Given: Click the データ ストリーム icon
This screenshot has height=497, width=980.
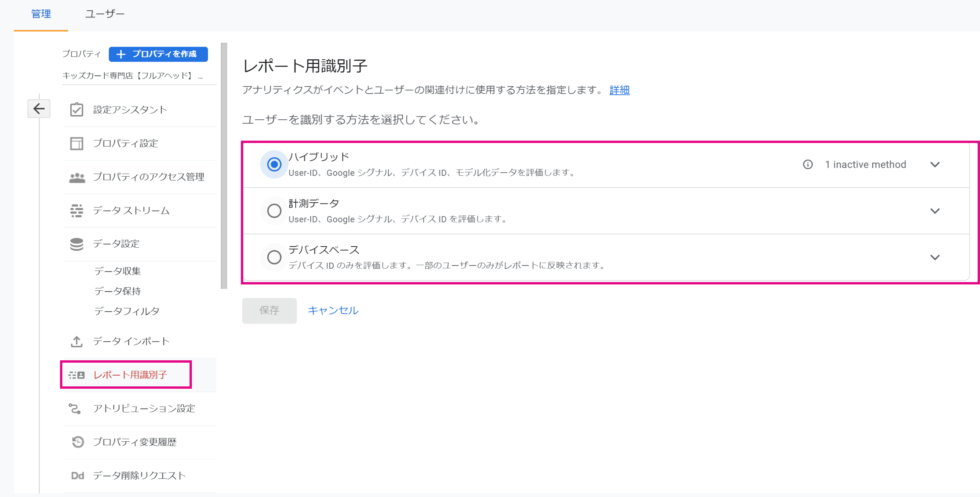Looking at the screenshot, I should pos(77,211).
